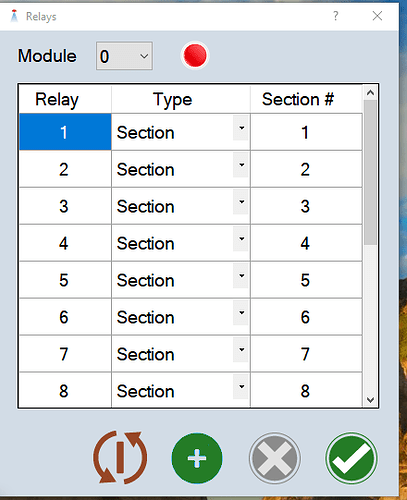Click the red status indicator light
This screenshot has height=500, width=407.
click(x=195, y=55)
